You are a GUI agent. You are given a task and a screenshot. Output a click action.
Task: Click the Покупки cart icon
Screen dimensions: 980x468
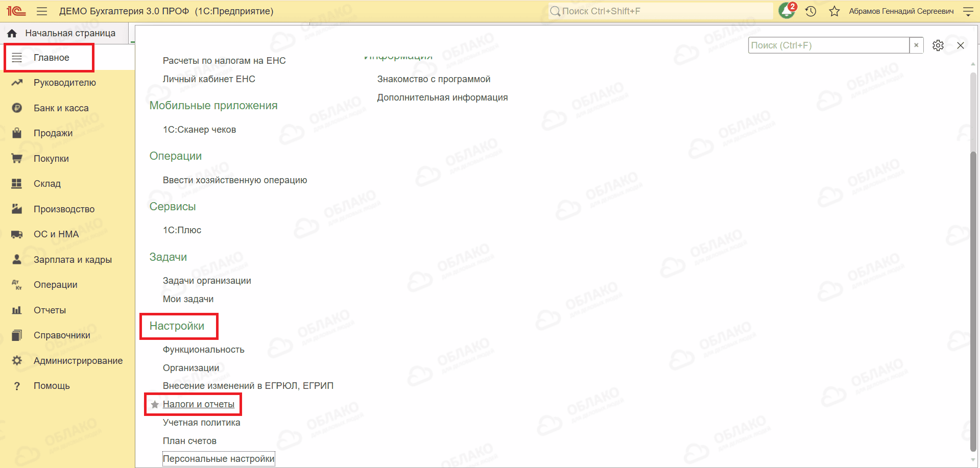[x=17, y=158]
